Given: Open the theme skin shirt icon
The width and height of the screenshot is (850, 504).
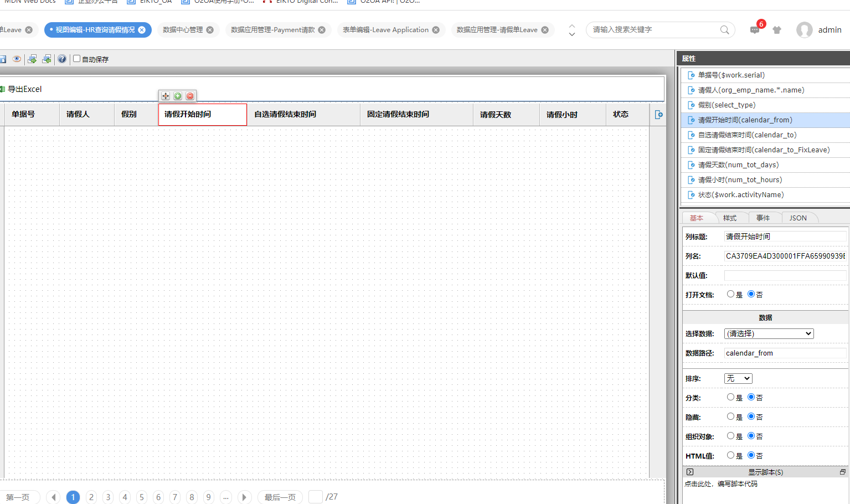Looking at the screenshot, I should (777, 30).
